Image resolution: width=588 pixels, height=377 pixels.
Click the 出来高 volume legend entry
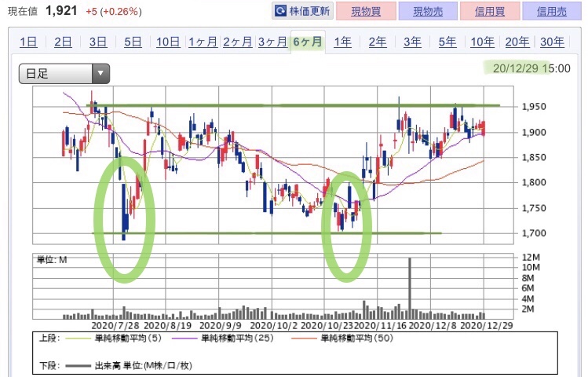pos(129,365)
